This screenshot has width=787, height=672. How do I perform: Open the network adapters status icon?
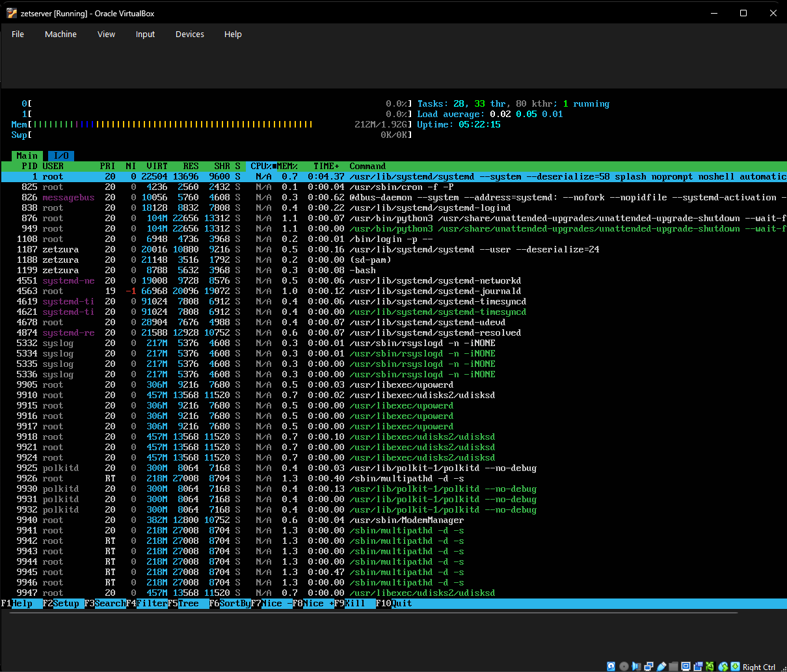pos(649,666)
